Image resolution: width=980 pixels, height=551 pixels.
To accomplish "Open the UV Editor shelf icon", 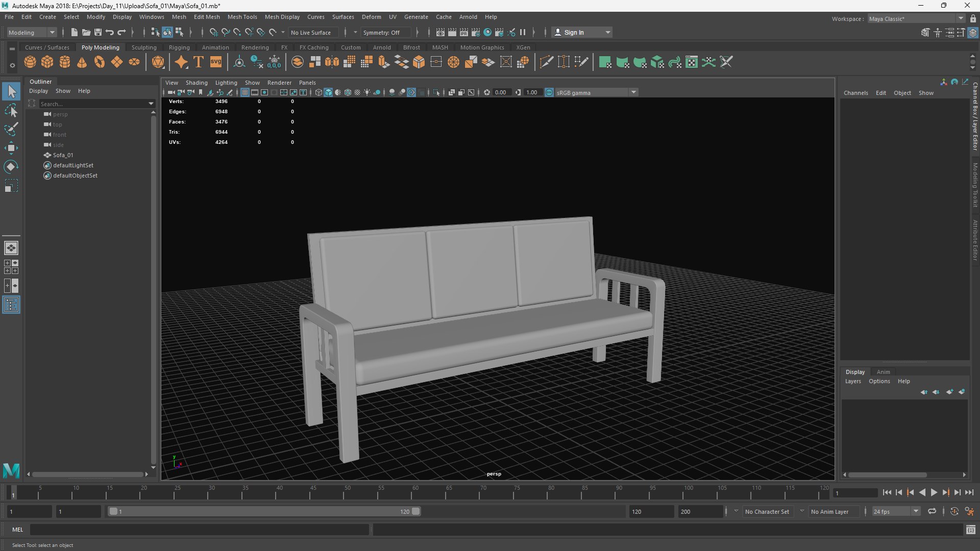I will point(692,62).
